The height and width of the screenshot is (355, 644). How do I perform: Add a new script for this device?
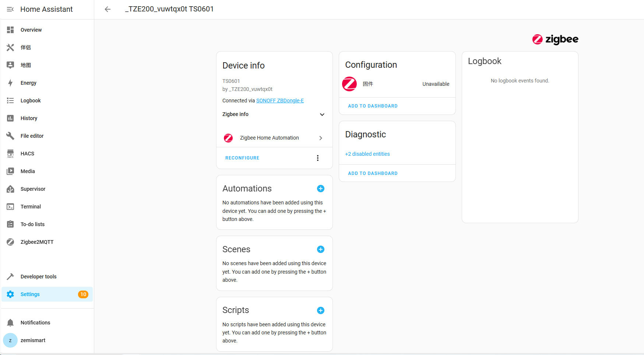[x=320, y=310]
